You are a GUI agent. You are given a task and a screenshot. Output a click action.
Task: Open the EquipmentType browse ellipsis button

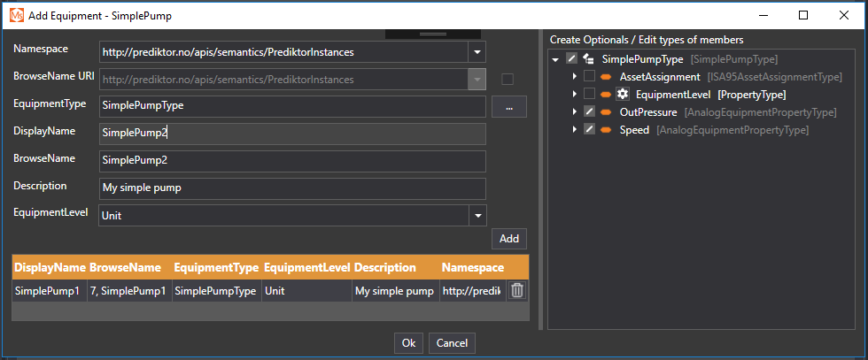508,106
